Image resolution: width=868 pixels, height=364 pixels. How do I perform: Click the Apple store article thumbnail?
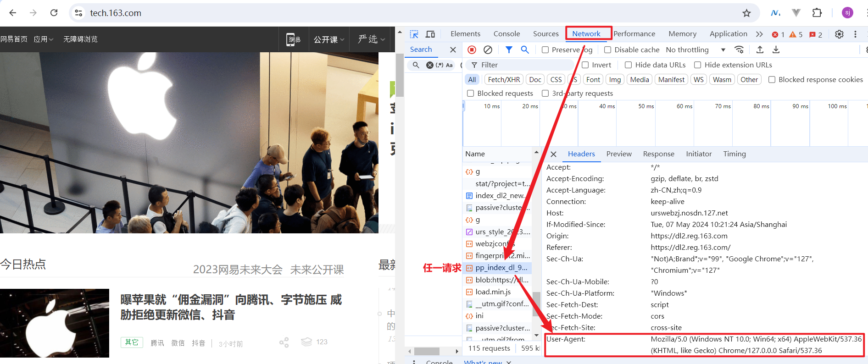(x=55, y=323)
